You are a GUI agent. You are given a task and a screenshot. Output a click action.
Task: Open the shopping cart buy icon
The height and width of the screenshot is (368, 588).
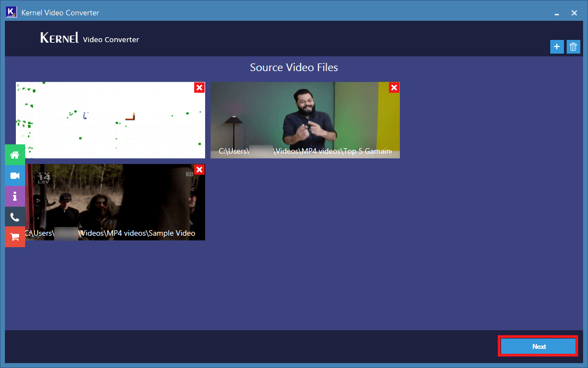pyautogui.click(x=15, y=237)
